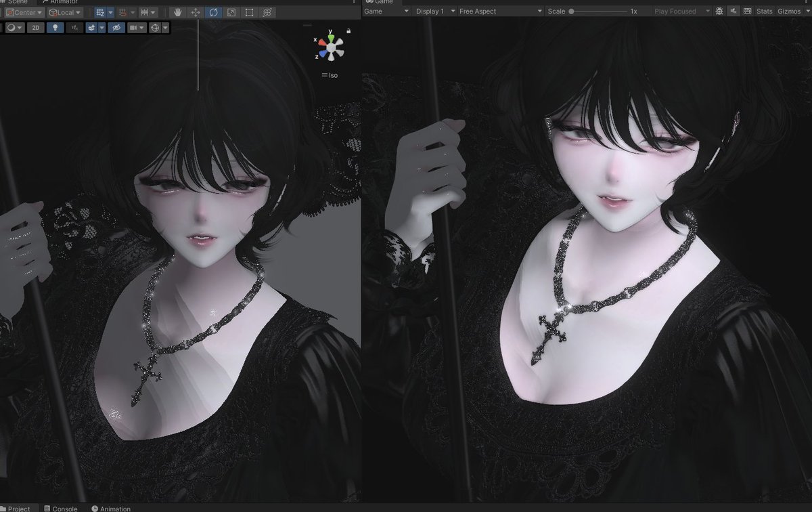812x512 pixels.
Task: Toggle Mute Audio in Game view
Action: [x=734, y=12]
